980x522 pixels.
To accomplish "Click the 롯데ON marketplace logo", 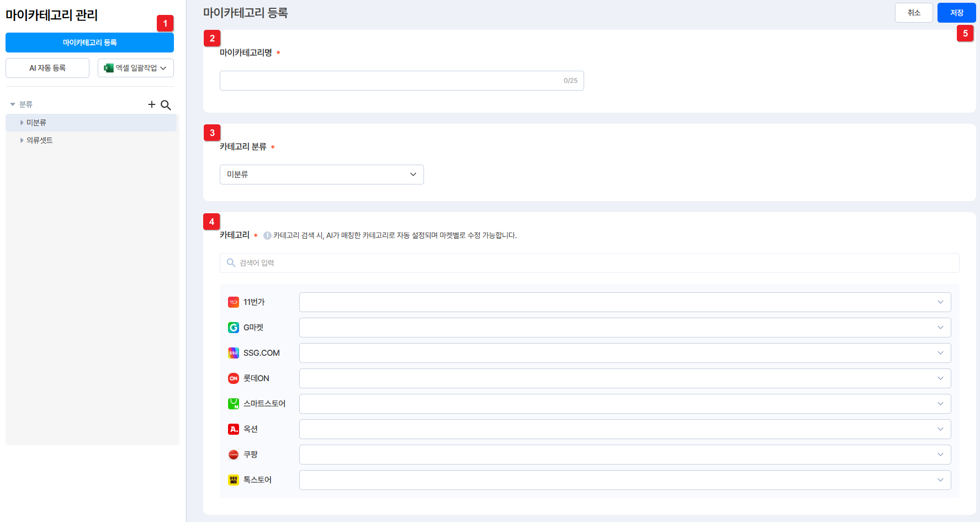I will [x=234, y=378].
